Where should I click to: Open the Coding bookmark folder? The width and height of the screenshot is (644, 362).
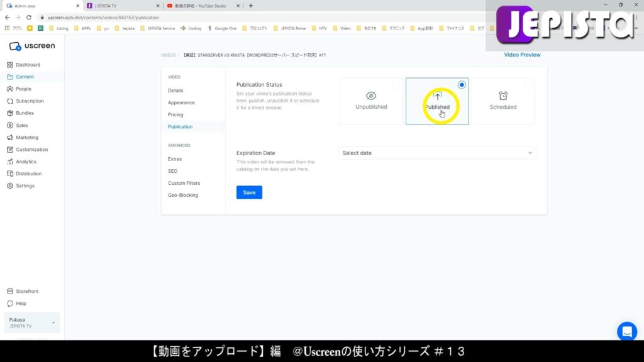(x=191, y=28)
